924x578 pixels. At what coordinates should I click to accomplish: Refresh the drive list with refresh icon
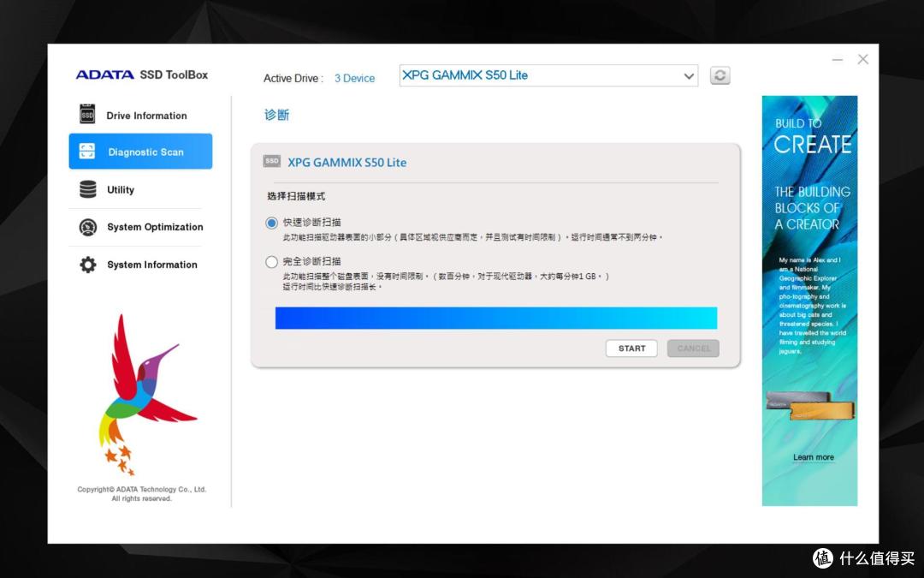(x=720, y=75)
